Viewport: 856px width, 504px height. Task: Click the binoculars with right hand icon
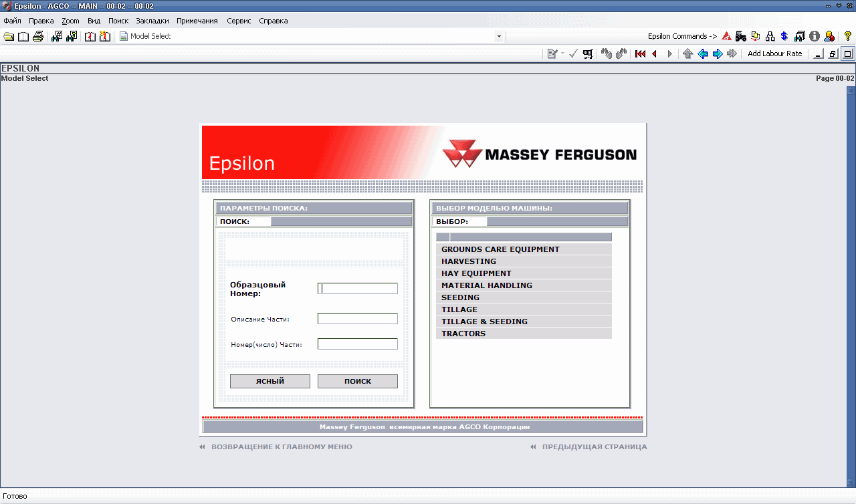(621, 53)
